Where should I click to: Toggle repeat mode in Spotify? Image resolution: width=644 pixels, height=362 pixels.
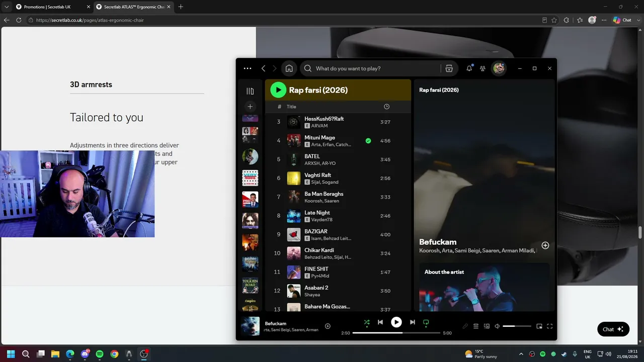pos(426,322)
